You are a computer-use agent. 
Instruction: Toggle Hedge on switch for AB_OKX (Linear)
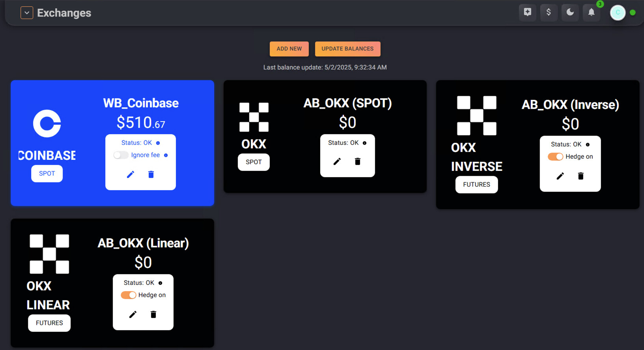coord(129,295)
